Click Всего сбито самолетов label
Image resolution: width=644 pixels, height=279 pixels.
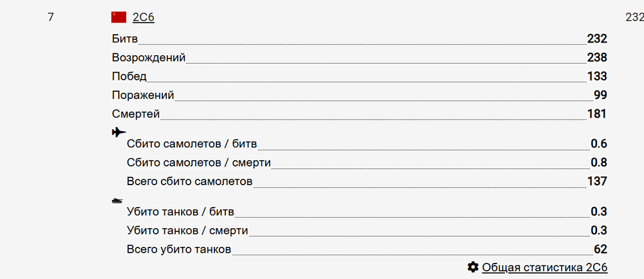click(x=189, y=181)
